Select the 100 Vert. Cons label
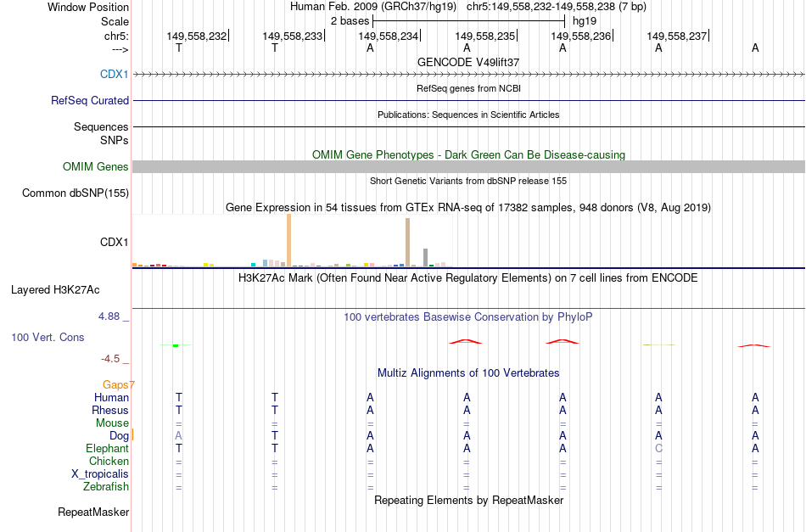The image size is (806, 532). click(48, 337)
